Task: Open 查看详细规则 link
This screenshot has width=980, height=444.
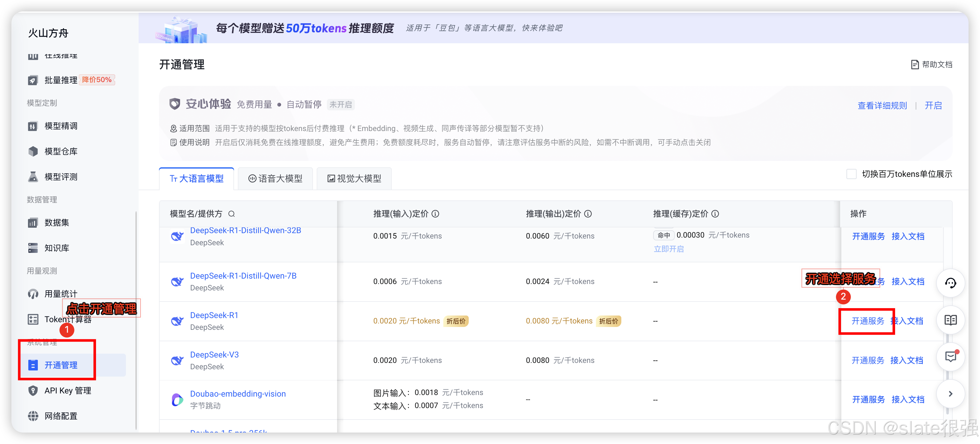Action: 882,105
